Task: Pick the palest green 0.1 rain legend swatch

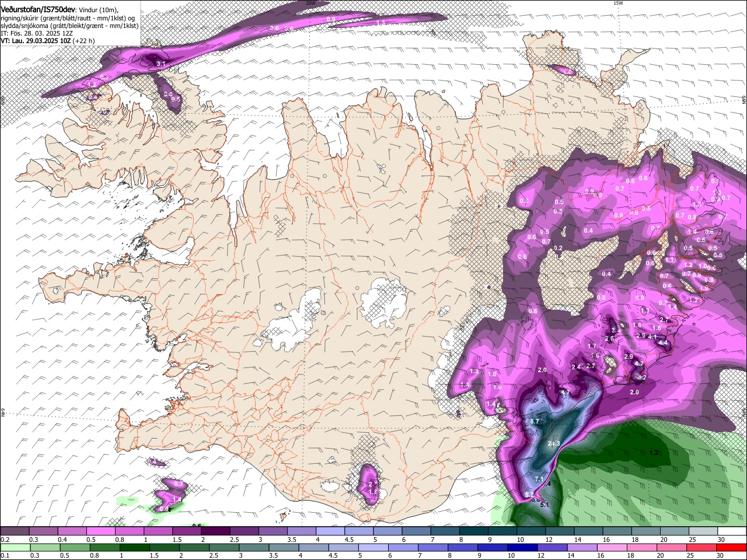Action: pyautogui.click(x=15, y=548)
